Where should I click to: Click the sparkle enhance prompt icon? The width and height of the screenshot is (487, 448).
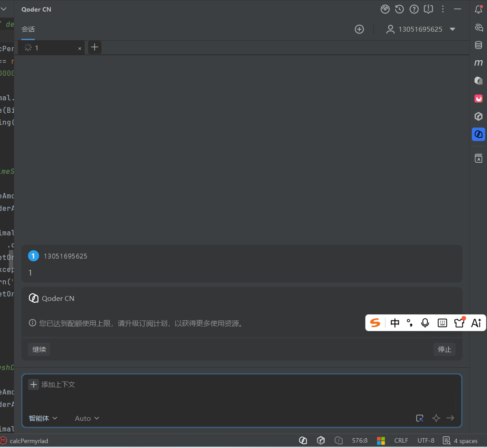436,419
